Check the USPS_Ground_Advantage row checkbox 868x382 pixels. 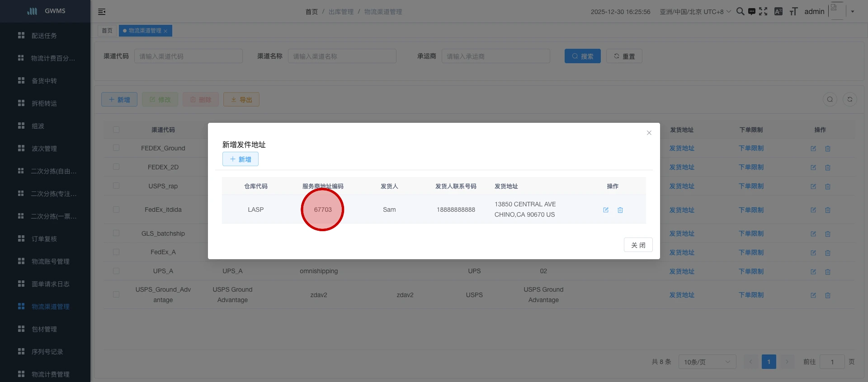point(116,294)
